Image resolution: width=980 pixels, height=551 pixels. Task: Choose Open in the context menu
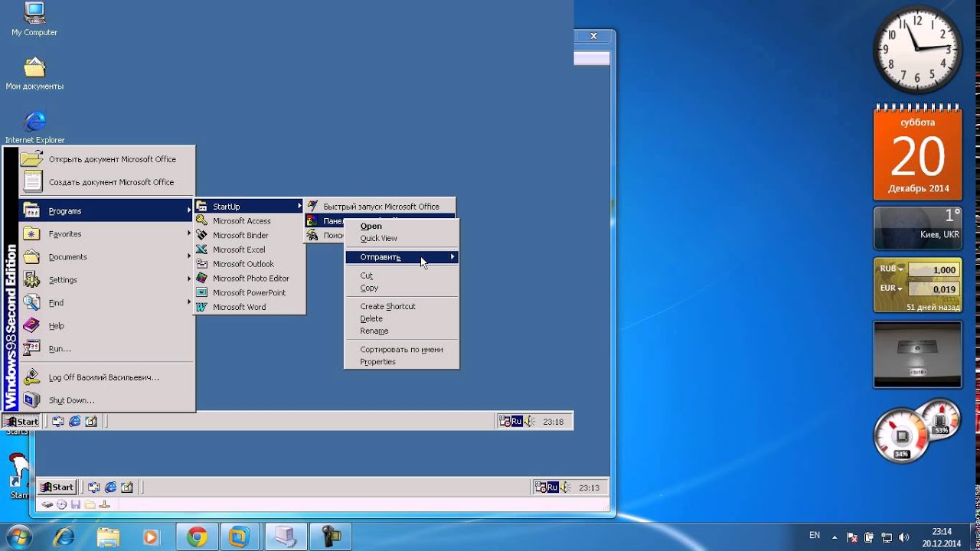(401, 227)
